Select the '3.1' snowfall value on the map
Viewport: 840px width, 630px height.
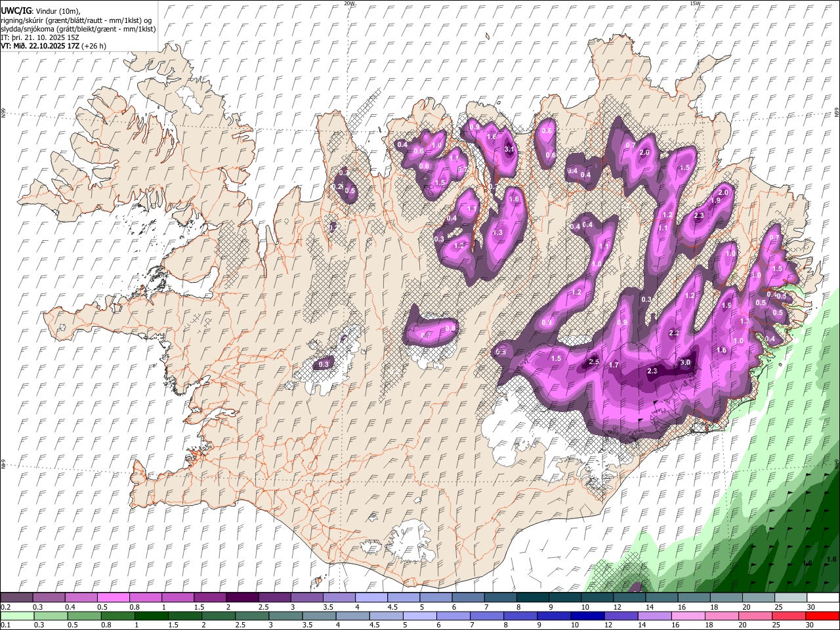pos(509,150)
